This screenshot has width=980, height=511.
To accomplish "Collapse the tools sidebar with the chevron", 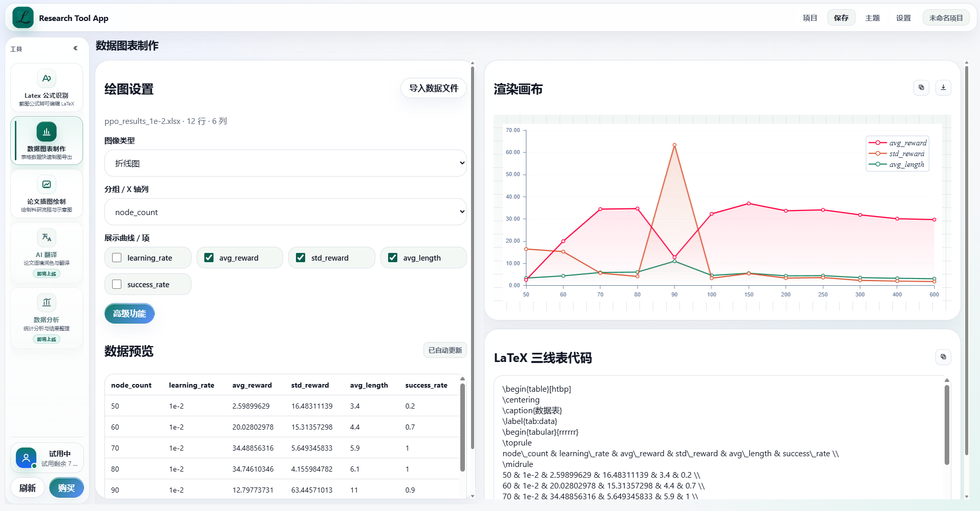I will 75,48.
